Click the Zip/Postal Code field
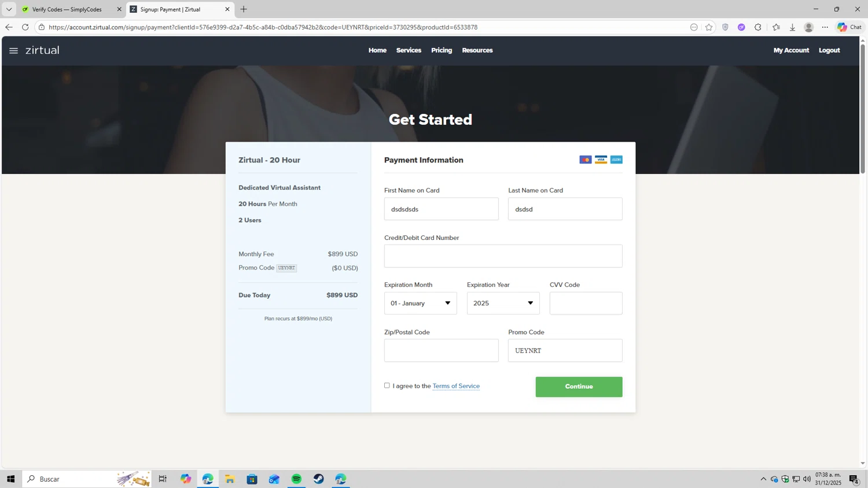Screen dimensions: 868x488 [441, 350]
